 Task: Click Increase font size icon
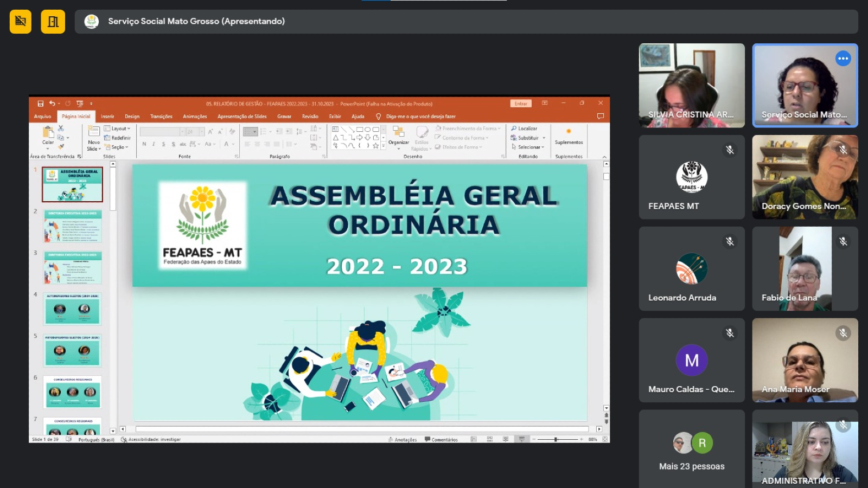coord(210,132)
